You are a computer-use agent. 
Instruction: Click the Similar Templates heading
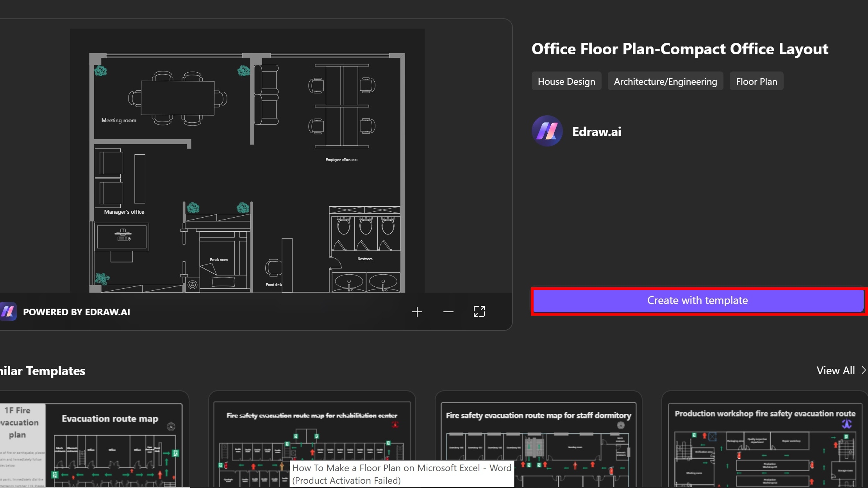[43, 371]
